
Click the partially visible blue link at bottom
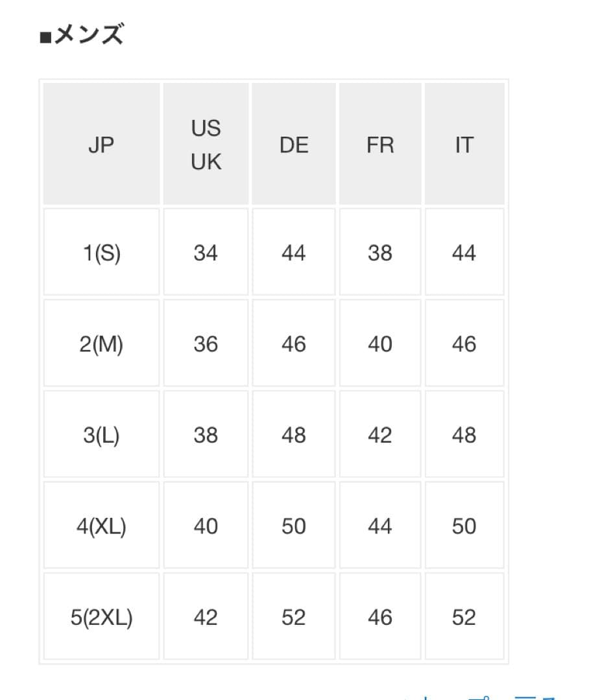click(x=480, y=696)
